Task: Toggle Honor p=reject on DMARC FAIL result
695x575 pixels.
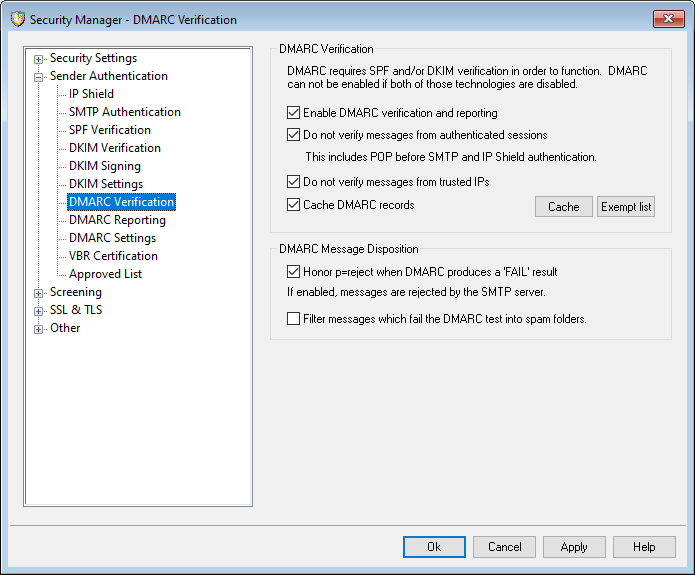Action: coord(293,271)
